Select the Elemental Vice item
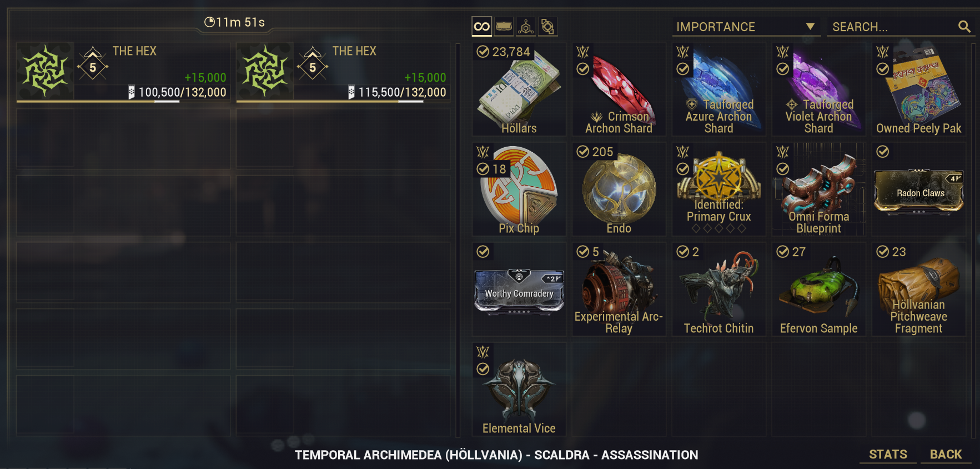Viewport: 980px width, 469px height. (x=519, y=390)
